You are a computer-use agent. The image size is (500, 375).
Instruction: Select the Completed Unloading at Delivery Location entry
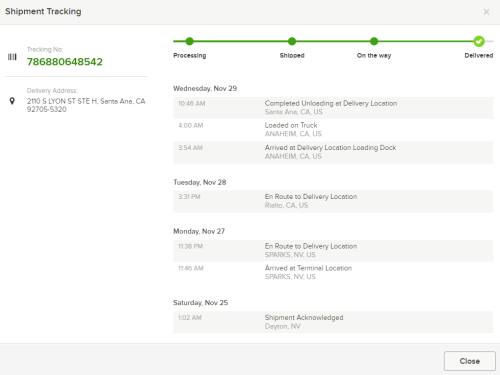click(x=333, y=108)
